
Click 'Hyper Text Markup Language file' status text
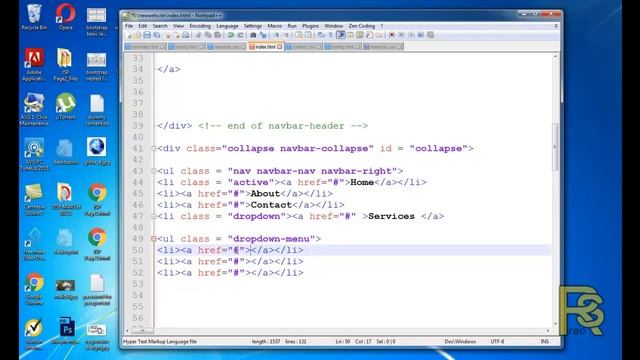[x=160, y=342]
